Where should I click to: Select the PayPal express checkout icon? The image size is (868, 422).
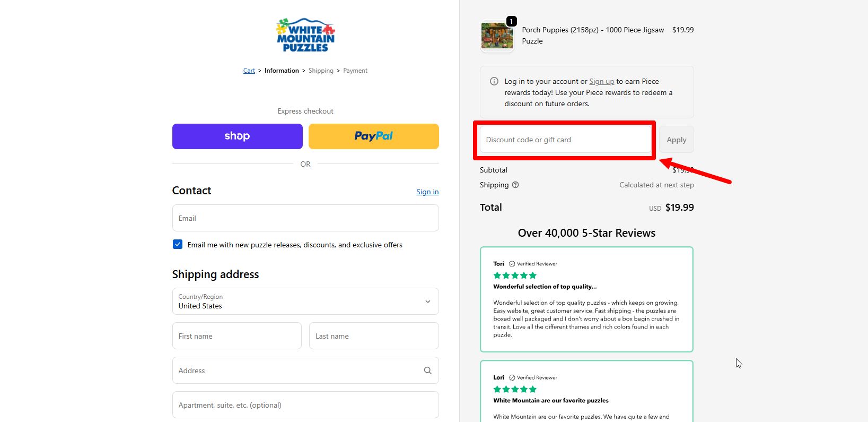373,136
